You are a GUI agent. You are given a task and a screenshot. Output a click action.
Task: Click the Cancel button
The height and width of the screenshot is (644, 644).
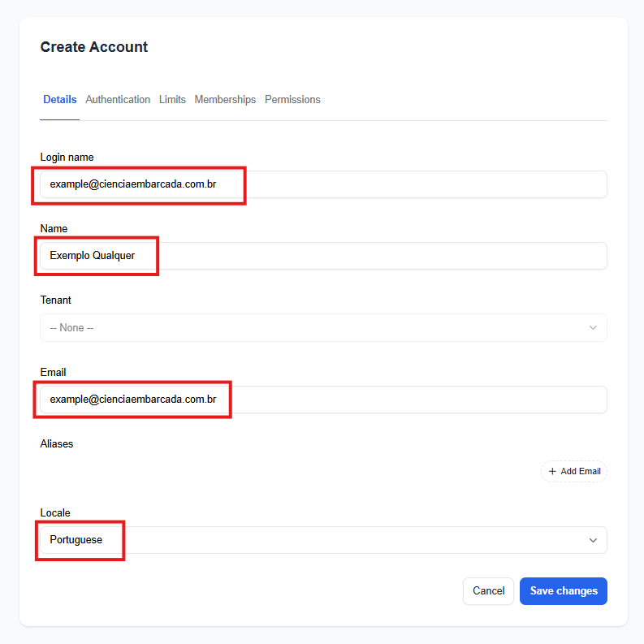[x=488, y=591]
